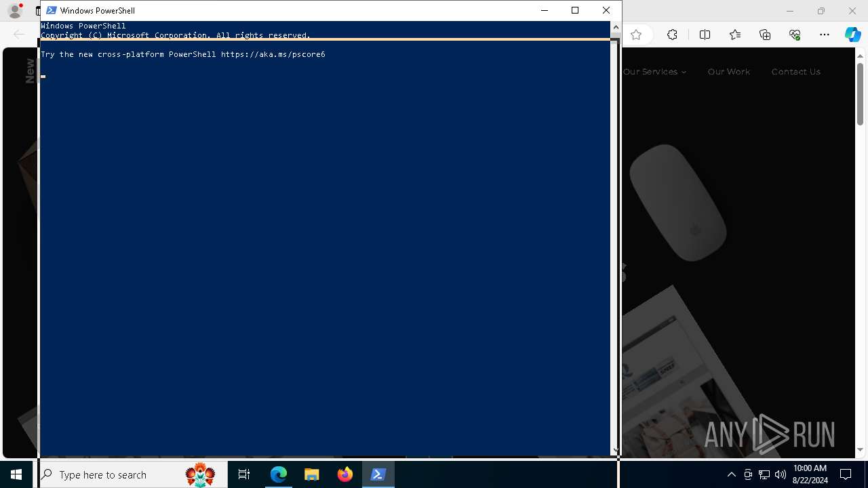868x488 pixels.
Task: Close the Edge browser window
Action: [852, 11]
